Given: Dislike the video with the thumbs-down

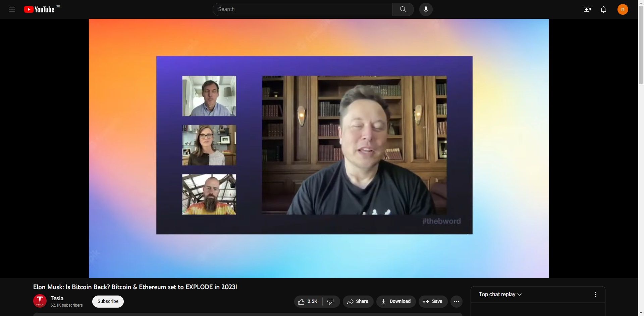Looking at the screenshot, I should (x=331, y=302).
